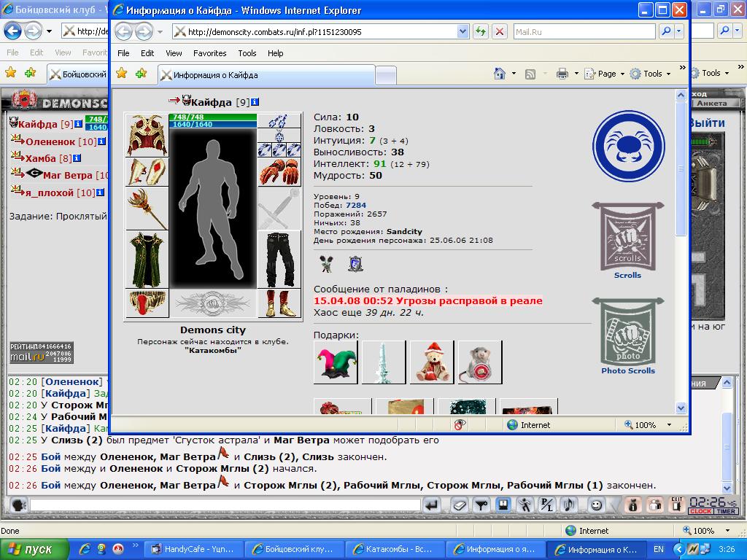Open the Page dropdown menu
Screen dimensions: 747x560
(x=605, y=74)
